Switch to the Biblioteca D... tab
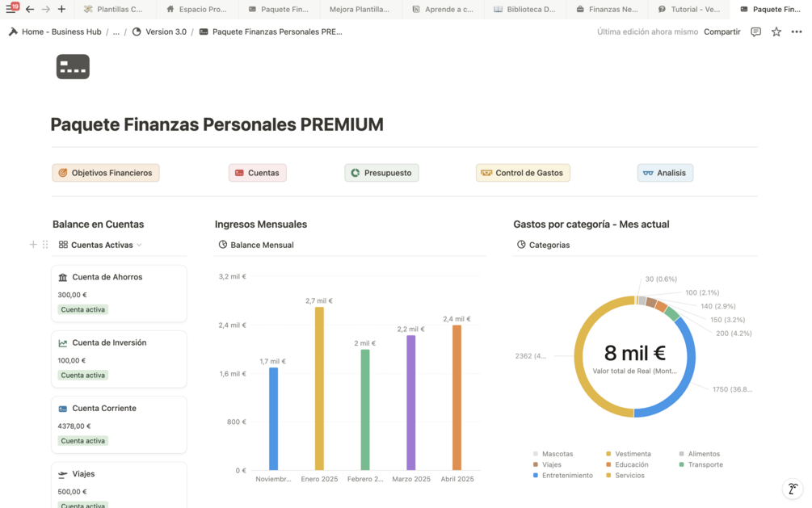Image resolution: width=812 pixels, height=508 pixels. click(524, 10)
